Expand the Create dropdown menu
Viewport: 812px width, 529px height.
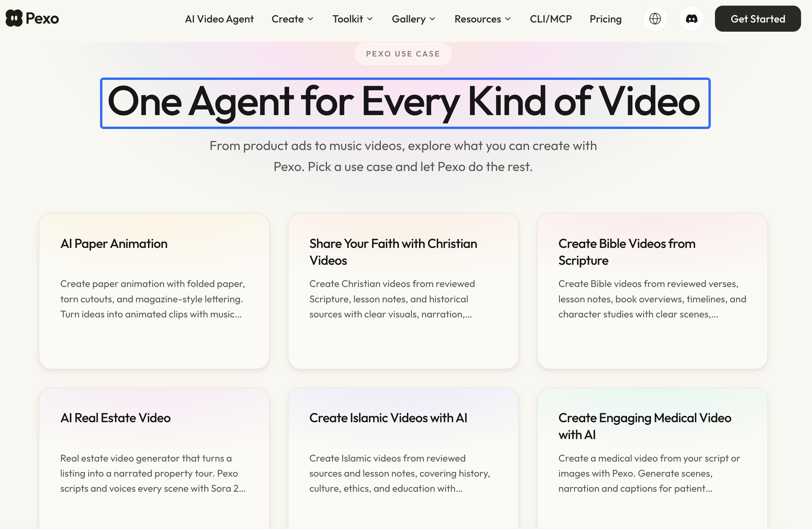(292, 19)
